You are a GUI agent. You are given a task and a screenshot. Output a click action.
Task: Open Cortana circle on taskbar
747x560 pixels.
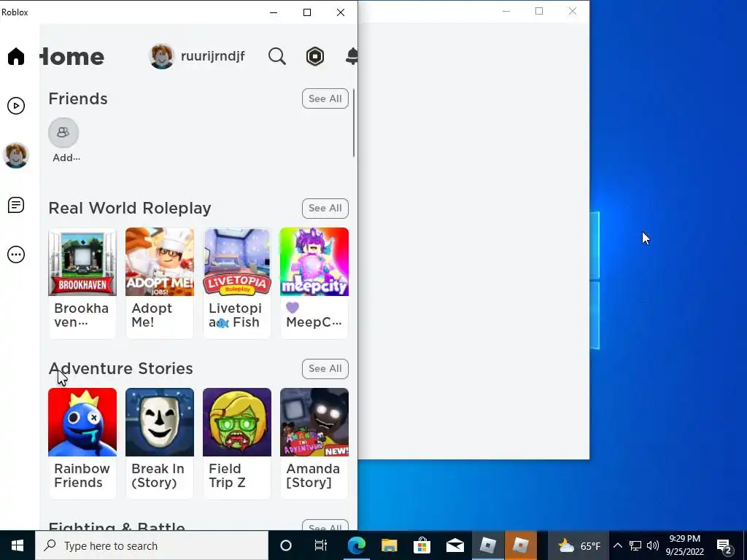(286, 545)
